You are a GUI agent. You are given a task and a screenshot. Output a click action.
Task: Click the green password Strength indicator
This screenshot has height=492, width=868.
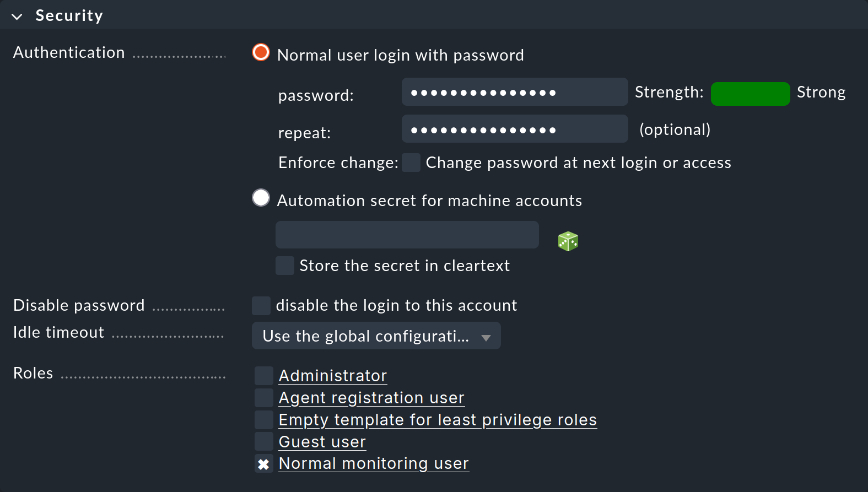(x=750, y=94)
